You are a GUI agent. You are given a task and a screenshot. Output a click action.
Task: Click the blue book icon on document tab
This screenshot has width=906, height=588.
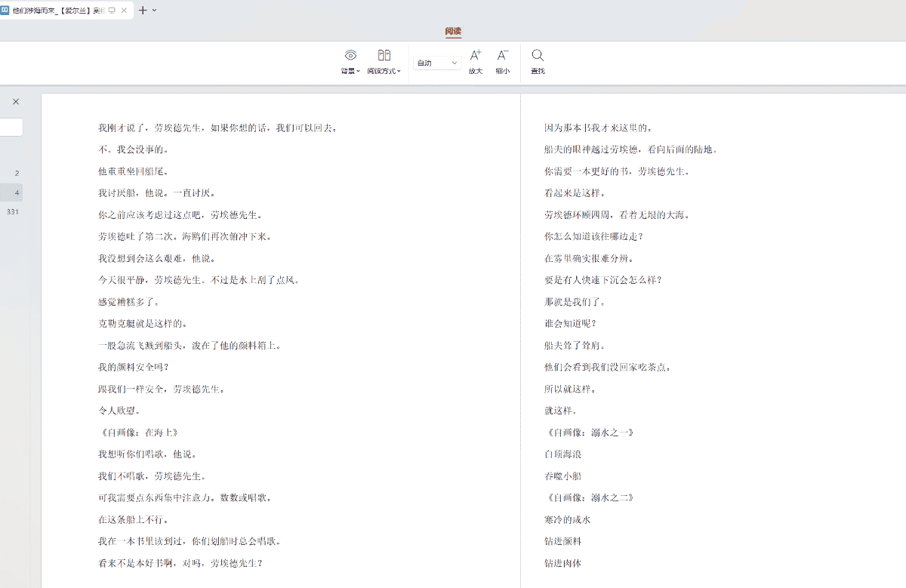tap(5, 11)
